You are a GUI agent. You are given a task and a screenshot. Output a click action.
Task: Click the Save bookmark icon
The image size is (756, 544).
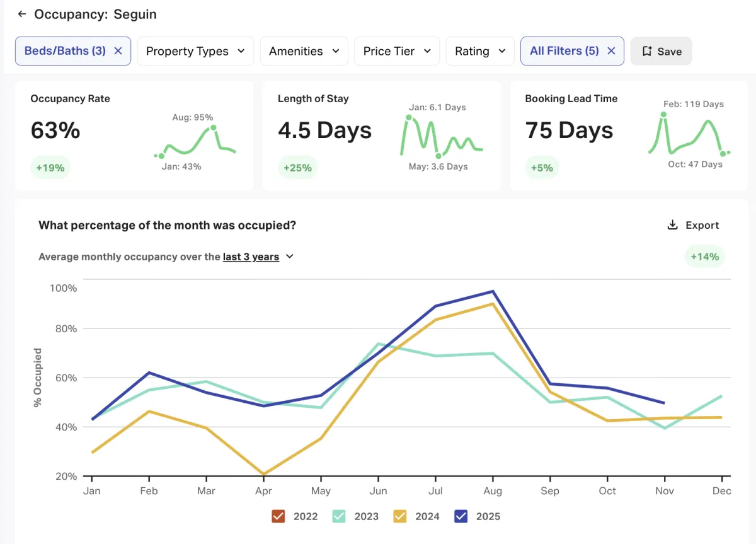tap(646, 52)
